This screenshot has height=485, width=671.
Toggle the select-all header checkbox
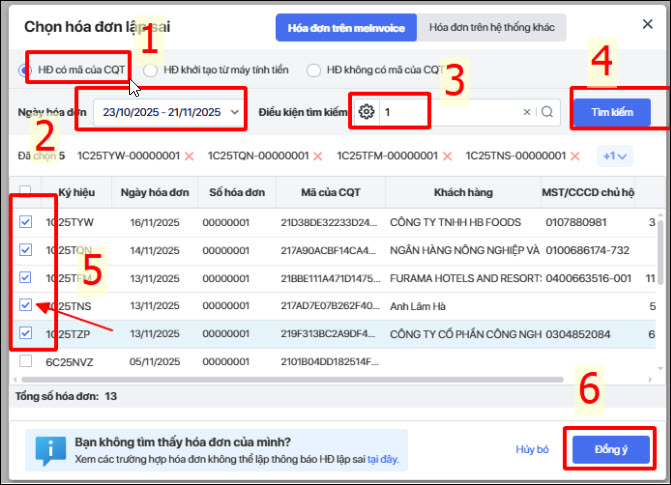click(25, 191)
